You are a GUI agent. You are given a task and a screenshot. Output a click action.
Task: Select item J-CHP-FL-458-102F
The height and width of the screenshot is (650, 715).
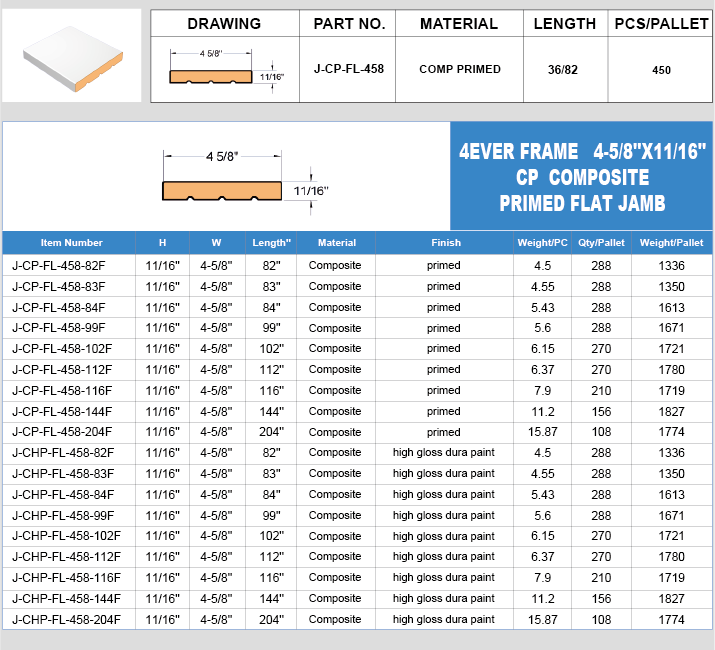[x=66, y=536]
